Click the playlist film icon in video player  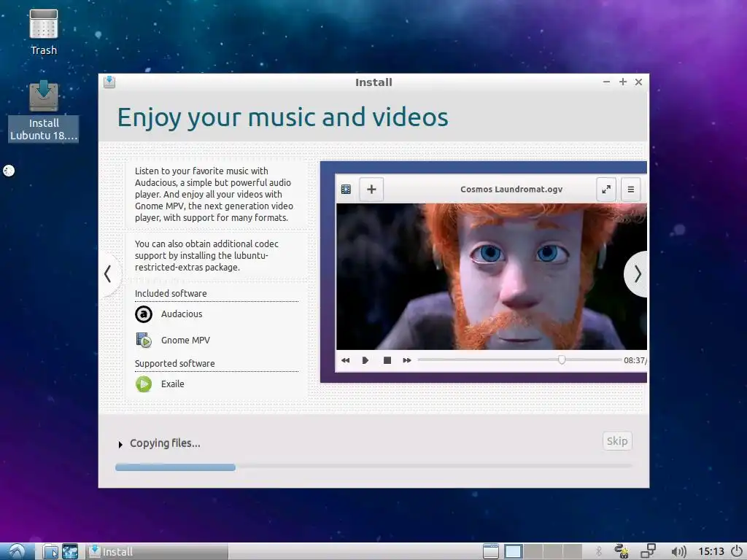point(346,189)
